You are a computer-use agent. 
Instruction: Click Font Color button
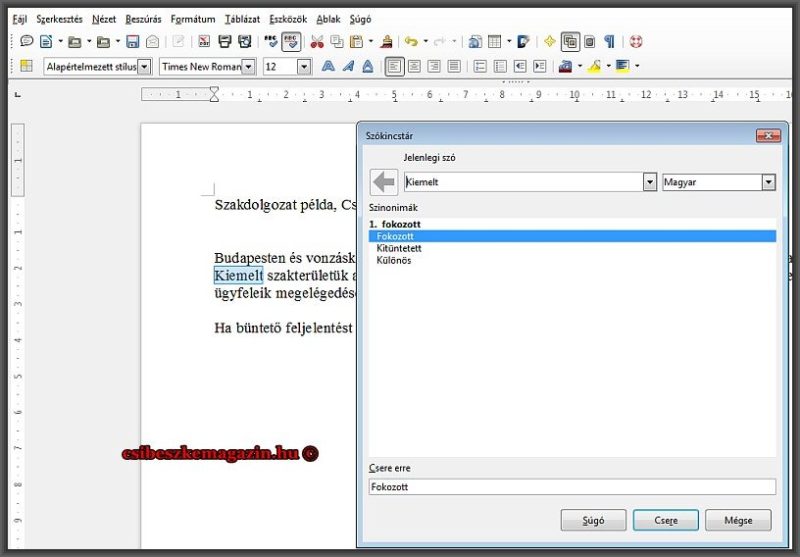[x=565, y=66]
